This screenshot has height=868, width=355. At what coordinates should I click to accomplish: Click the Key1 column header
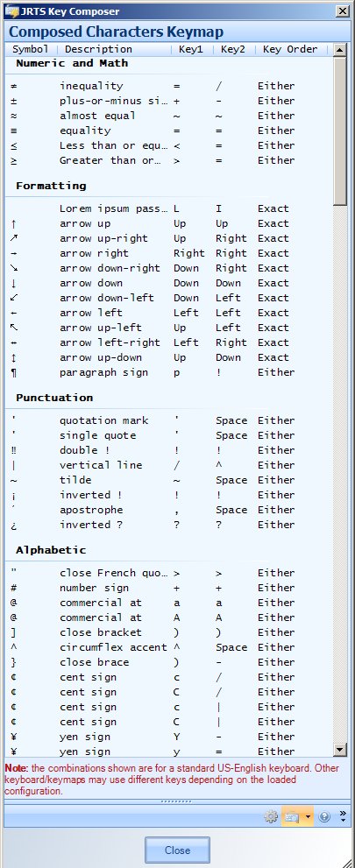click(x=192, y=49)
